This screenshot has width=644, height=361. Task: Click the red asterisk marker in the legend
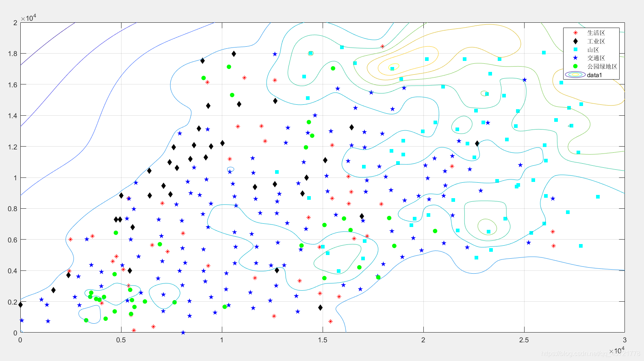pos(575,33)
